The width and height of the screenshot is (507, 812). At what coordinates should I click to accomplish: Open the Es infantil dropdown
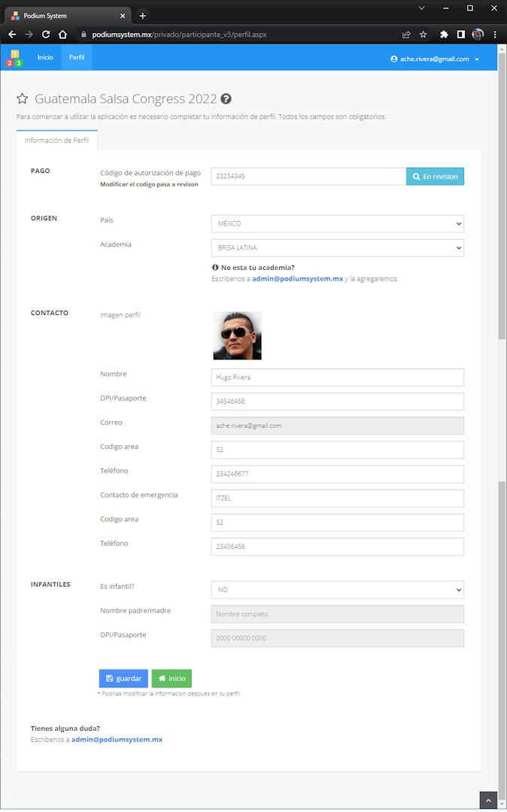(337, 590)
